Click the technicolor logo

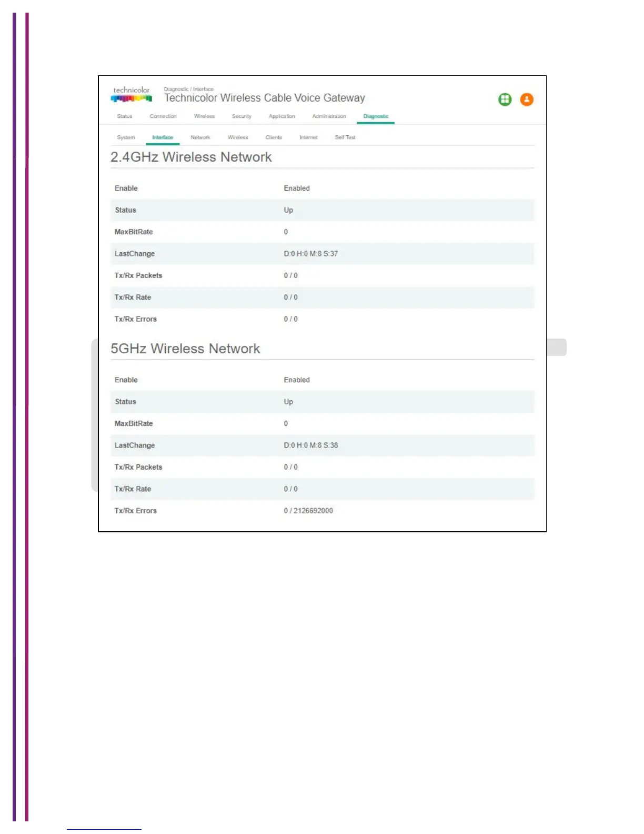pos(132,94)
